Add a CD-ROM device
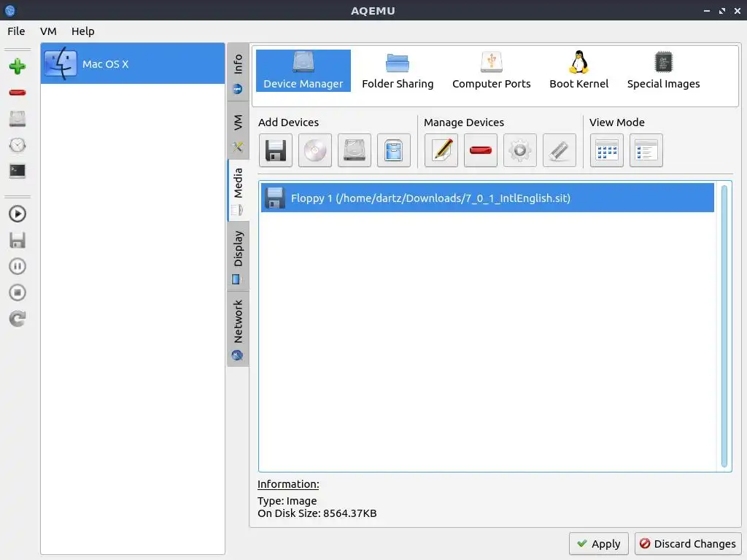Viewport: 747px width, 560px height. click(315, 150)
